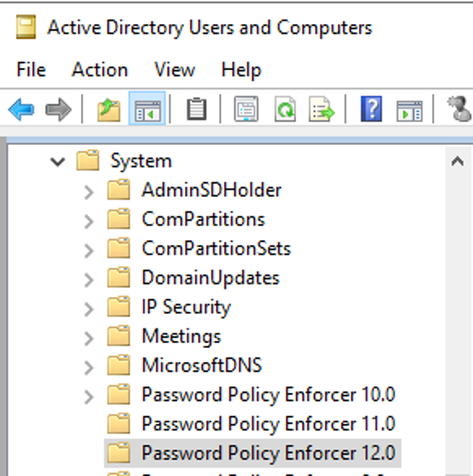
Task: Select Meetings in the tree
Action: [182, 337]
